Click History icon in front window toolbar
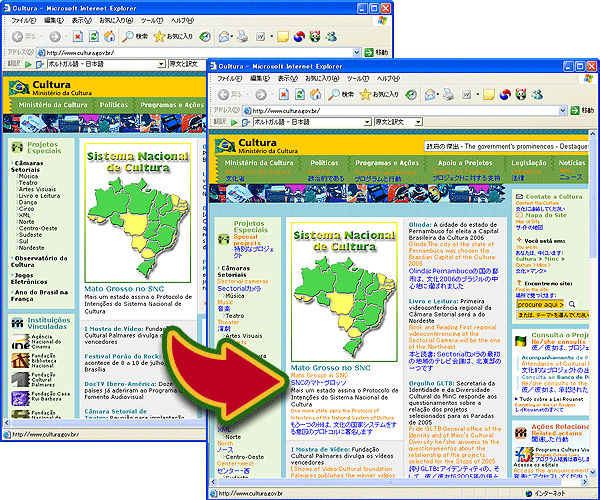The height and width of the screenshot is (500, 600). click(x=411, y=94)
